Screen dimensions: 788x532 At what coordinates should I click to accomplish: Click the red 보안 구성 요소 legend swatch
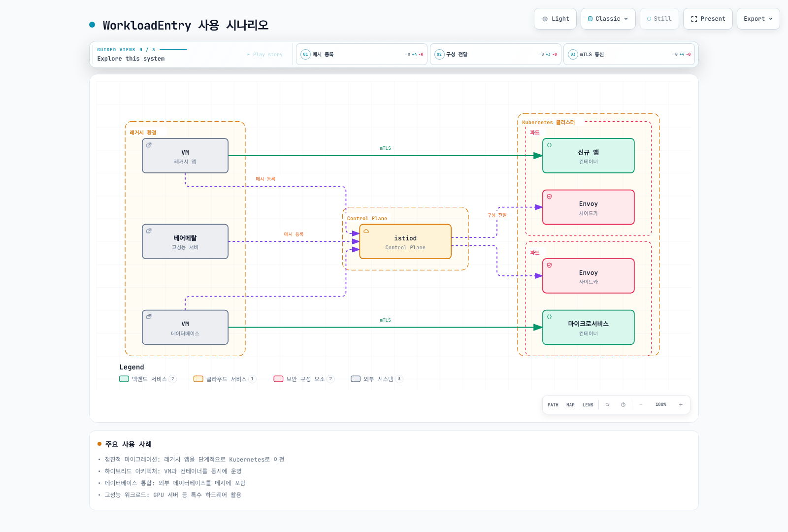point(278,379)
